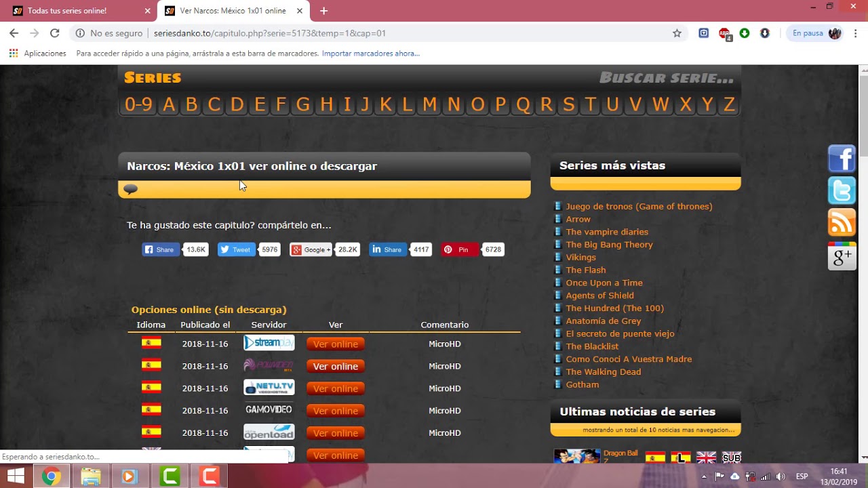This screenshot has height=488, width=868.
Task: Open the RSS feed icon
Action: (842, 223)
